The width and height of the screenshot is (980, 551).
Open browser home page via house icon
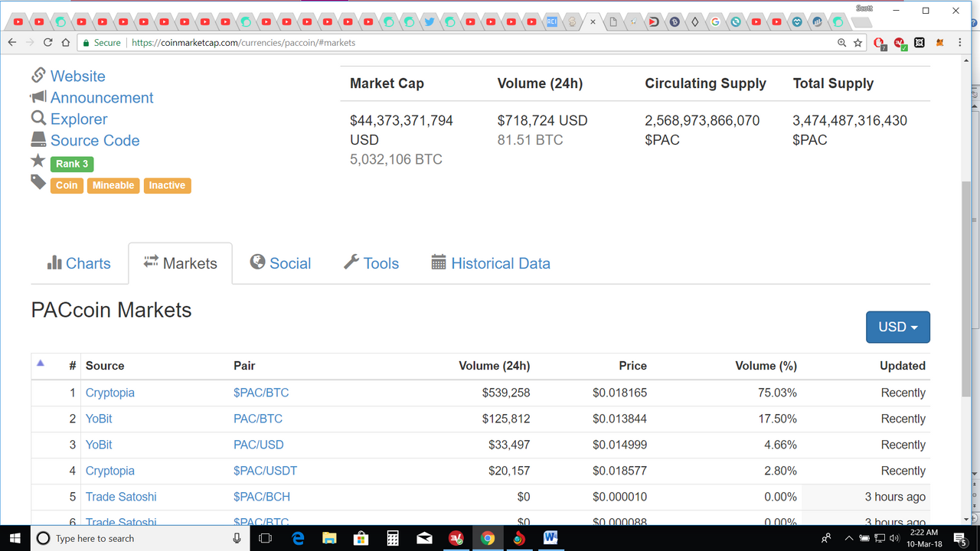(x=67, y=43)
